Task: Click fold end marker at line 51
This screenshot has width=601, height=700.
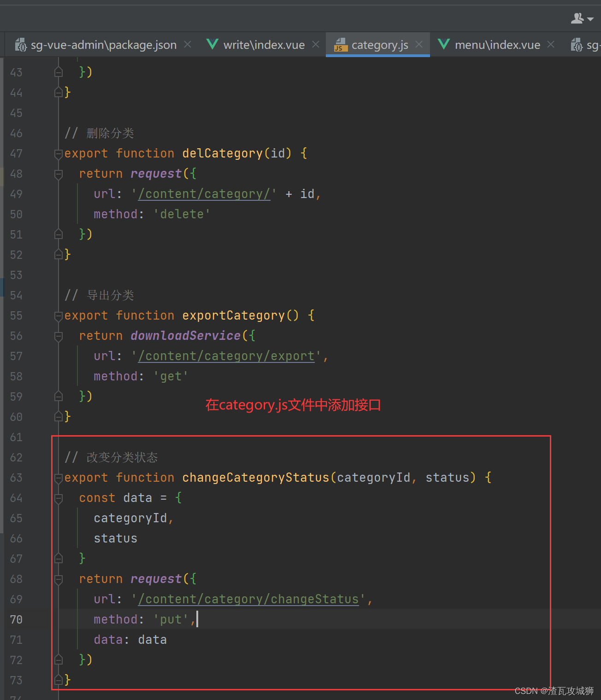Action: tap(59, 234)
